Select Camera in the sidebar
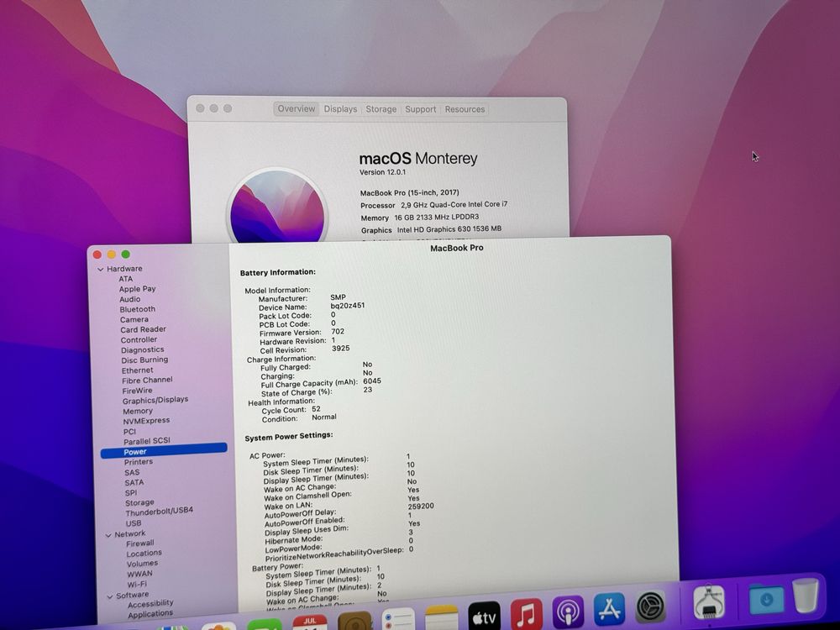Image resolution: width=840 pixels, height=630 pixels. (x=134, y=319)
